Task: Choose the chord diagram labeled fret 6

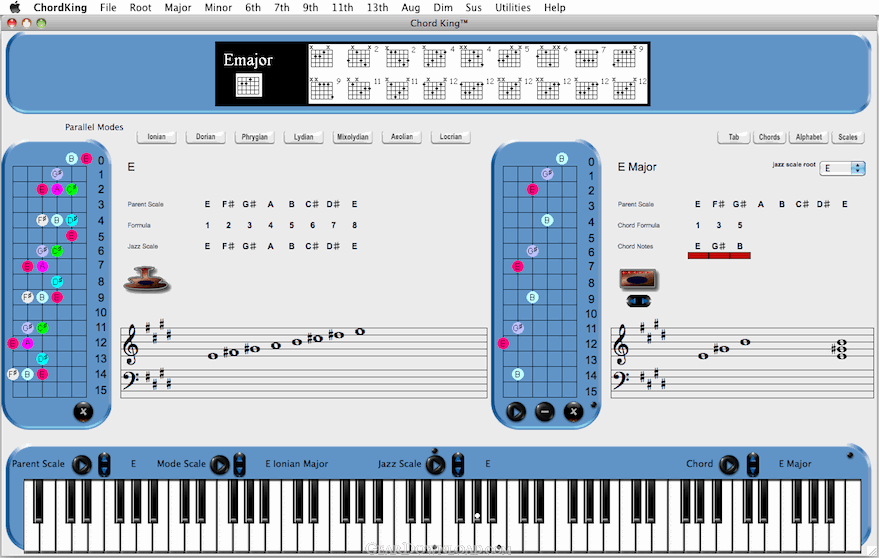Action: click(x=548, y=57)
